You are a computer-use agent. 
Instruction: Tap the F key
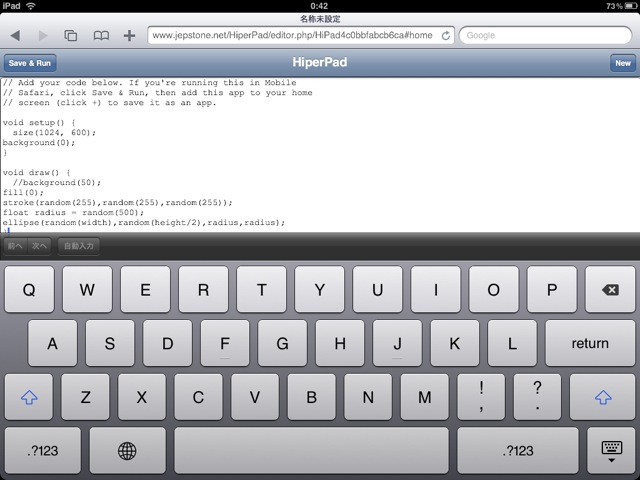coord(225,343)
